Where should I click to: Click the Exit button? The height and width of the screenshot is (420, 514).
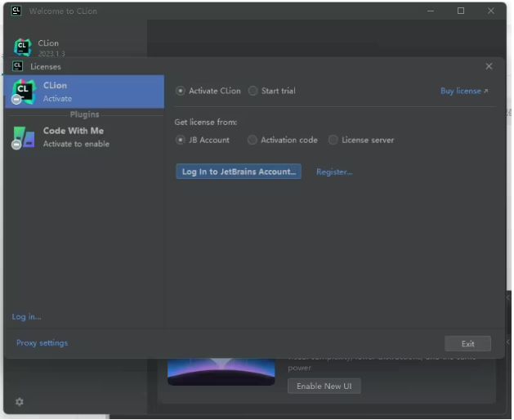pos(467,344)
